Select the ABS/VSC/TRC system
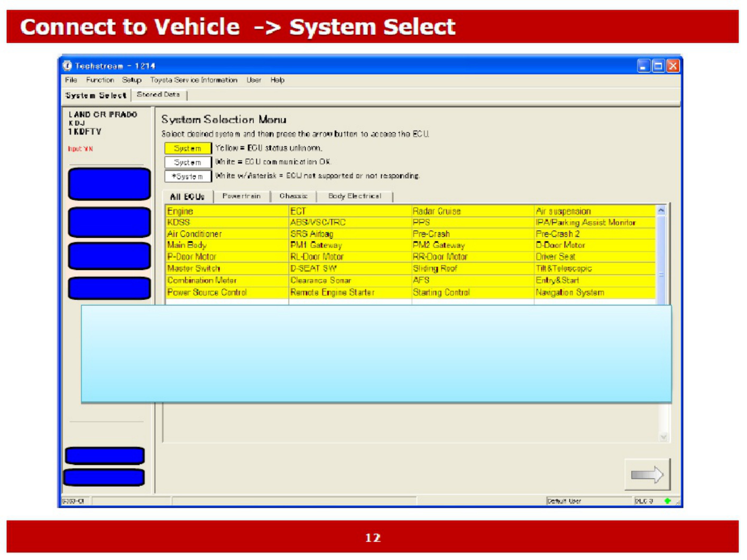The image size is (747, 560). click(x=350, y=222)
